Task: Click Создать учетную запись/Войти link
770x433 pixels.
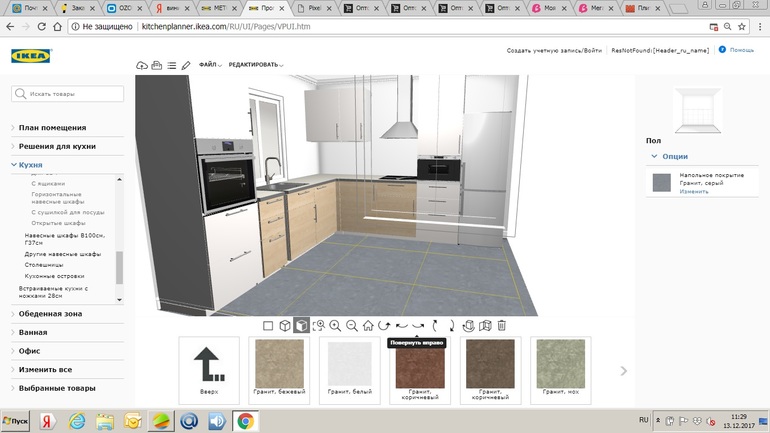Action: 554,50
